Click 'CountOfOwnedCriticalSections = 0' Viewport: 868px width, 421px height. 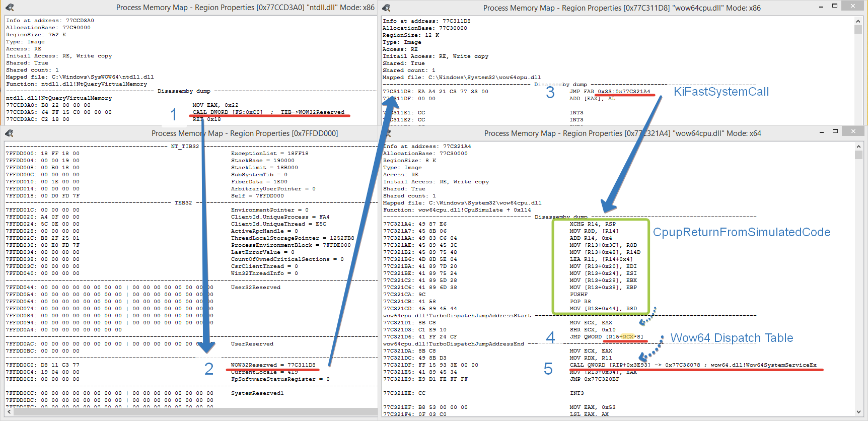pyautogui.click(x=287, y=259)
